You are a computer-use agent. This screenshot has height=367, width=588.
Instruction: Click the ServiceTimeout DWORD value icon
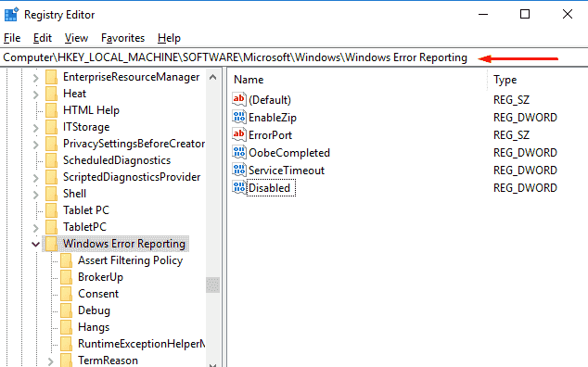239,170
